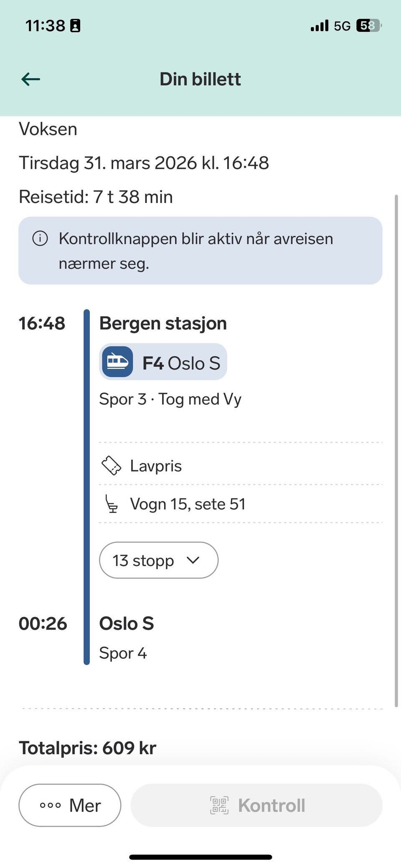The height and width of the screenshot is (868, 401).
Task: Tap the three-dots icon on Mer
Action: coord(50,805)
